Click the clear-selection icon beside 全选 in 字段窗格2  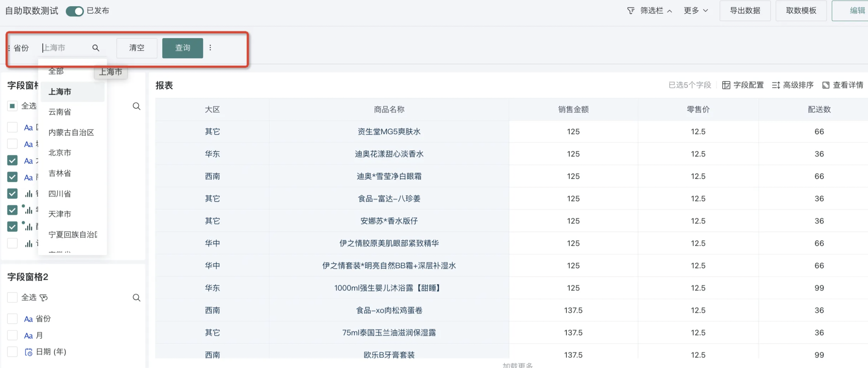tap(44, 298)
